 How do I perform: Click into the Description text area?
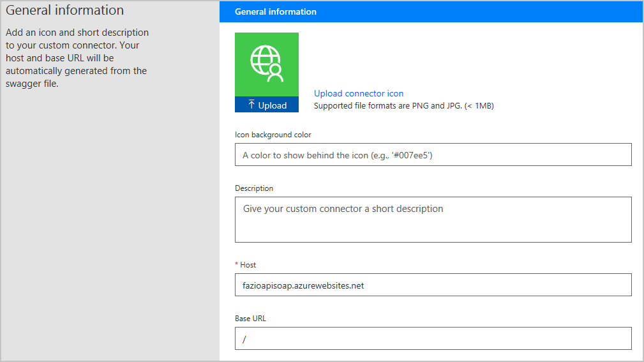[x=433, y=220]
